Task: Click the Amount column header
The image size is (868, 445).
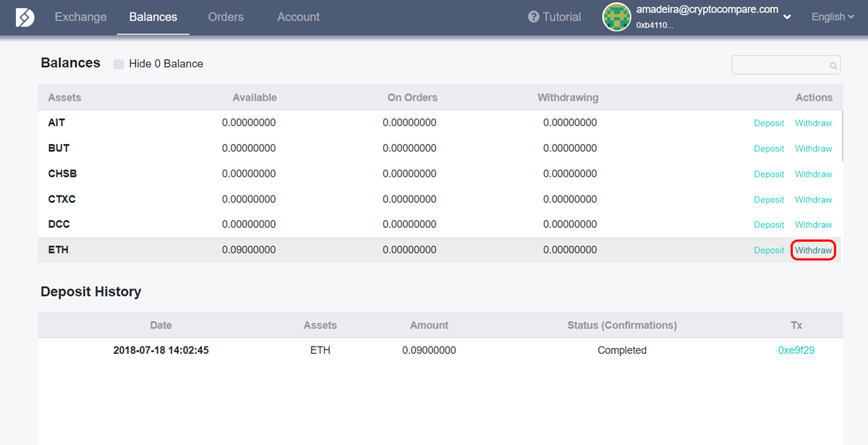Action: click(429, 326)
